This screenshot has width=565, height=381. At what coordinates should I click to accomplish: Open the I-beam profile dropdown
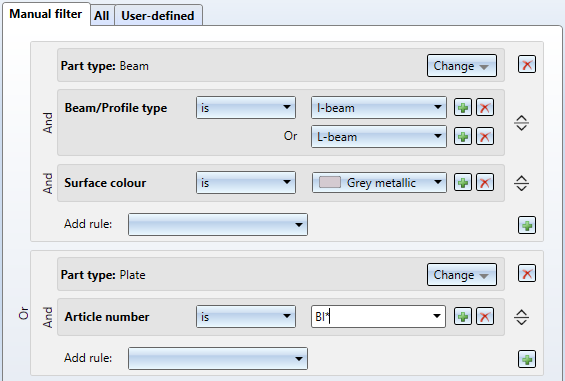379,107
